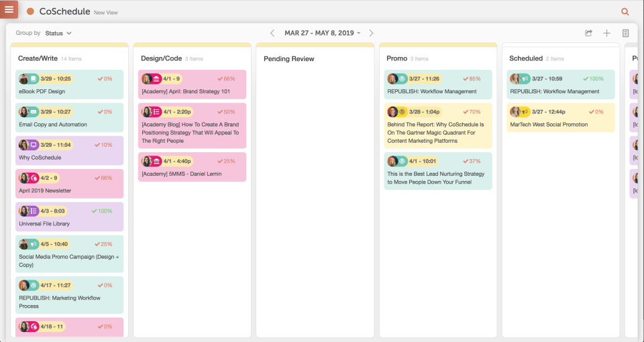
Task: Click the orange CoSchedule calendar dot
Action: pyautogui.click(x=30, y=11)
